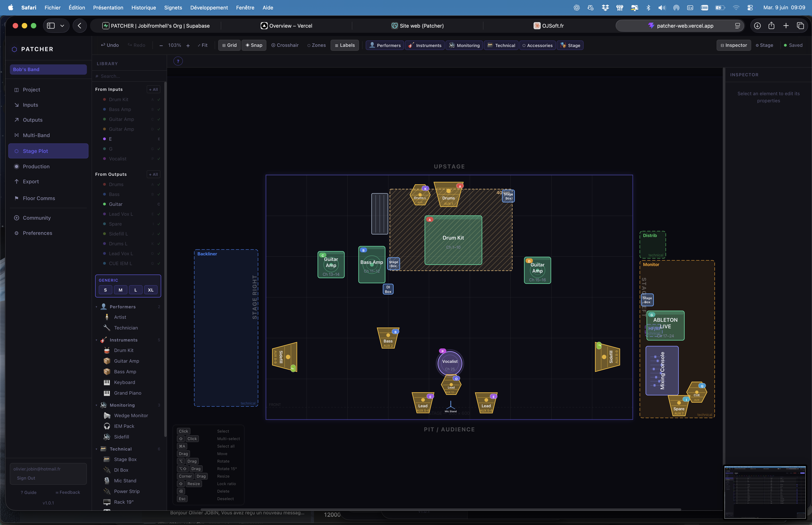Click the Safari back arrow icon

coord(80,26)
